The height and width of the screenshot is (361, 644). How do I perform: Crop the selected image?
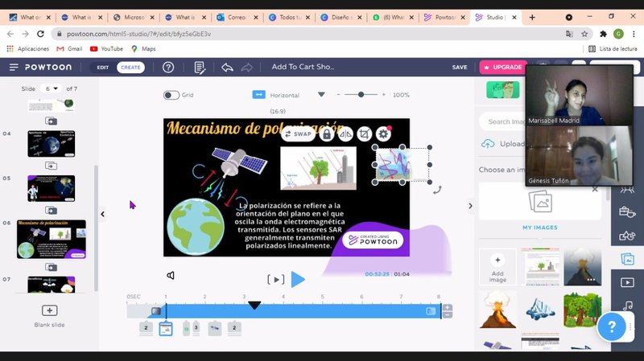[364, 134]
